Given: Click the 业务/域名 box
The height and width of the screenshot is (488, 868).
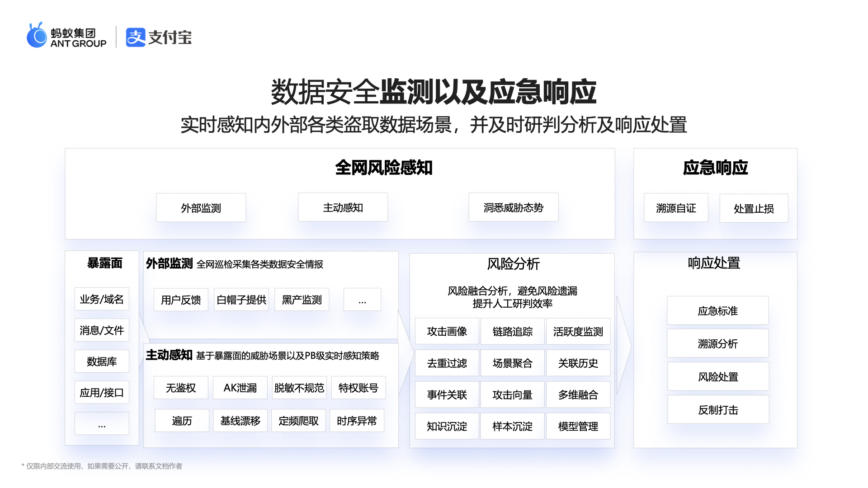Looking at the screenshot, I should click(102, 299).
